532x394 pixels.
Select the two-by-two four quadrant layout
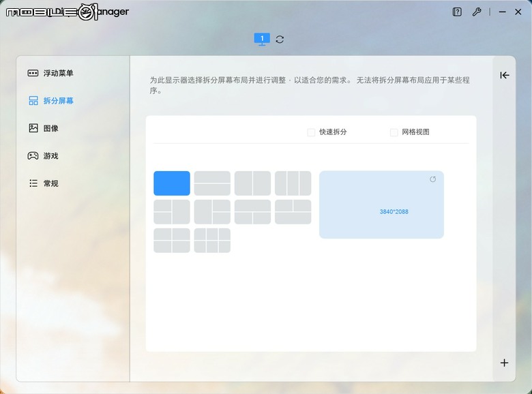pyautogui.click(x=172, y=241)
